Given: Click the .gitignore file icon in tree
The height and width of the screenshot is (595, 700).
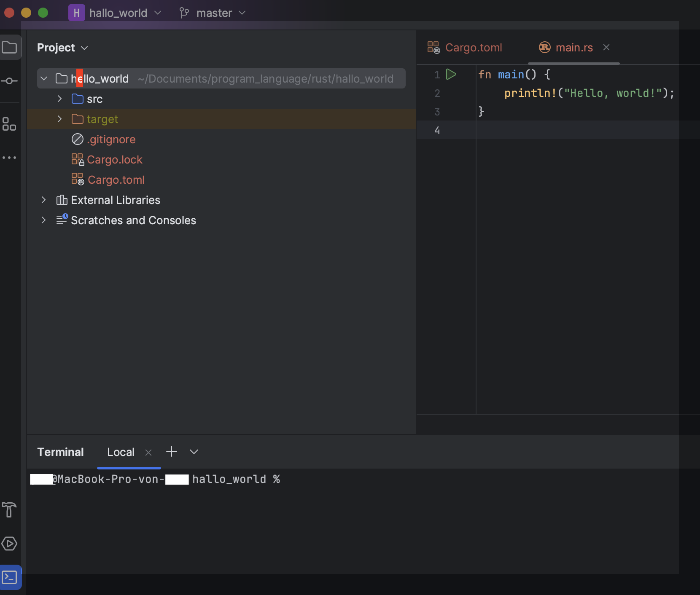Looking at the screenshot, I should point(78,139).
